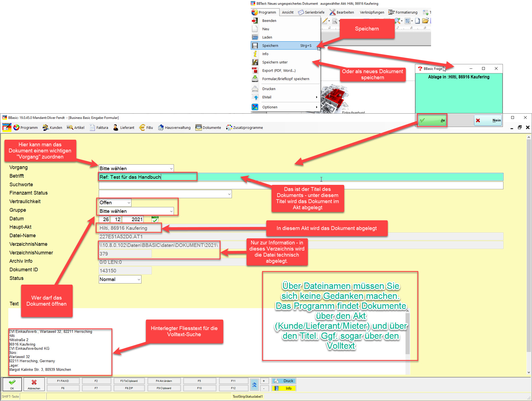This screenshot has height=401, width=532.
Task: Open the Kunden menu in BBasic
Action: [52, 127]
